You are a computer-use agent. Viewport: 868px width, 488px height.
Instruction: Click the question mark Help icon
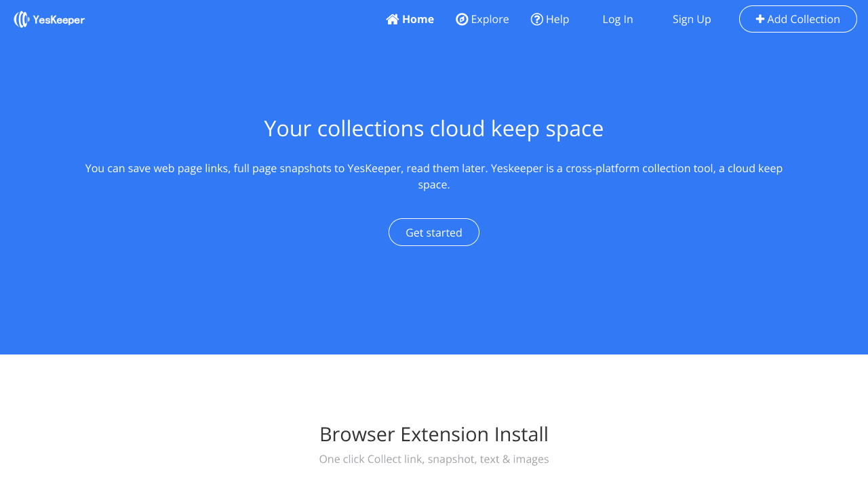click(x=537, y=20)
